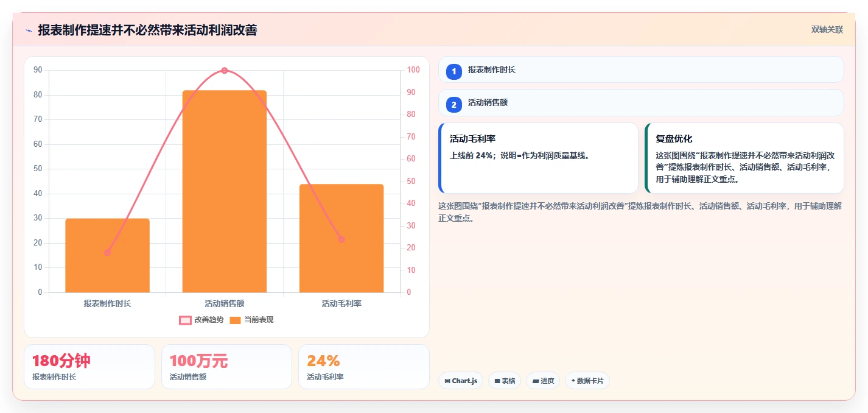
Task: Click the 进度 tag
Action: tap(543, 381)
